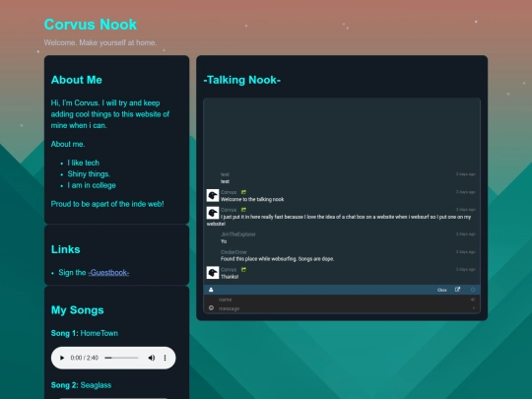The height and width of the screenshot is (399, 532).
Task: Click the HomeTown audio progress slider
Action: (x=121, y=358)
